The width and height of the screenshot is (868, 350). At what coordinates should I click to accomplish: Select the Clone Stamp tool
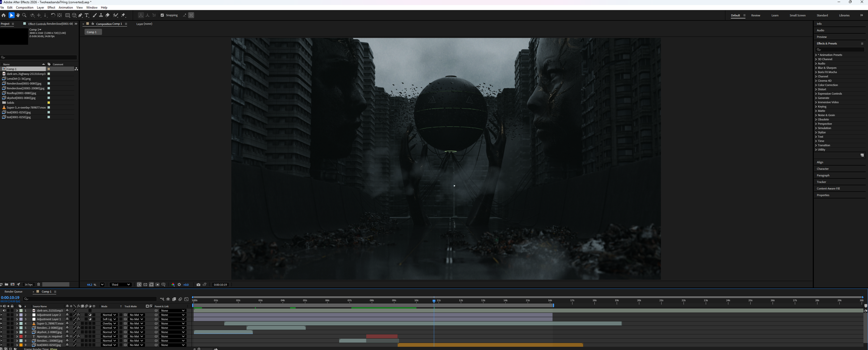(102, 15)
